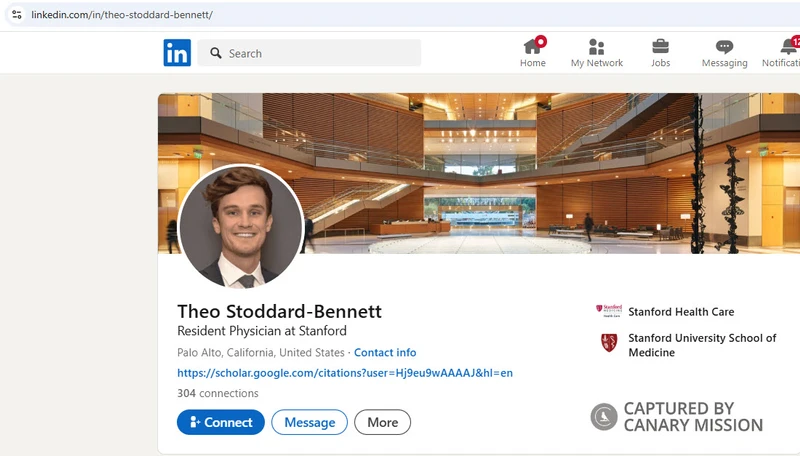This screenshot has height=456, width=800.
Task: Focus the LinkedIn Search field
Action: [x=309, y=53]
